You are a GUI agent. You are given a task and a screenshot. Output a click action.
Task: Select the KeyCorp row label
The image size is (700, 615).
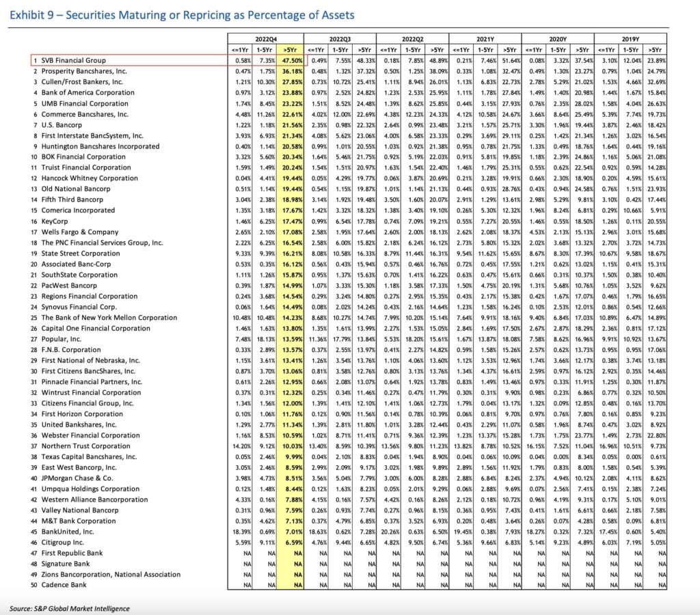tap(55, 221)
